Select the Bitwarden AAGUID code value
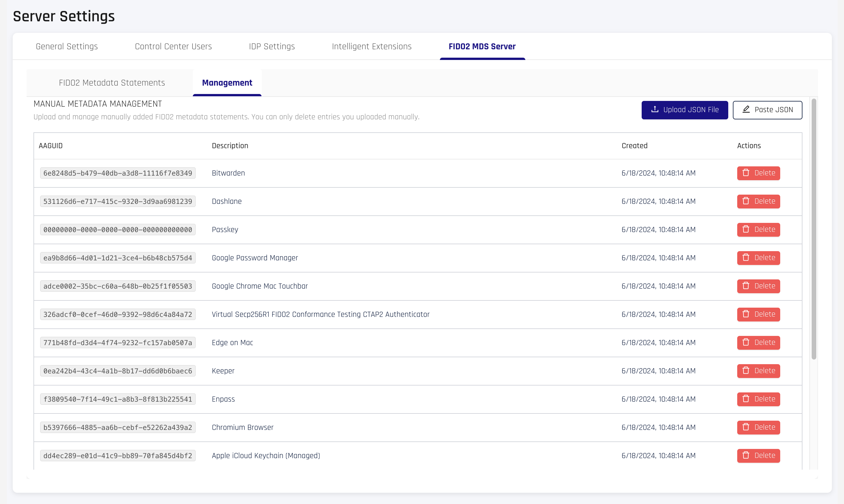The height and width of the screenshot is (504, 844). pyautogui.click(x=117, y=173)
